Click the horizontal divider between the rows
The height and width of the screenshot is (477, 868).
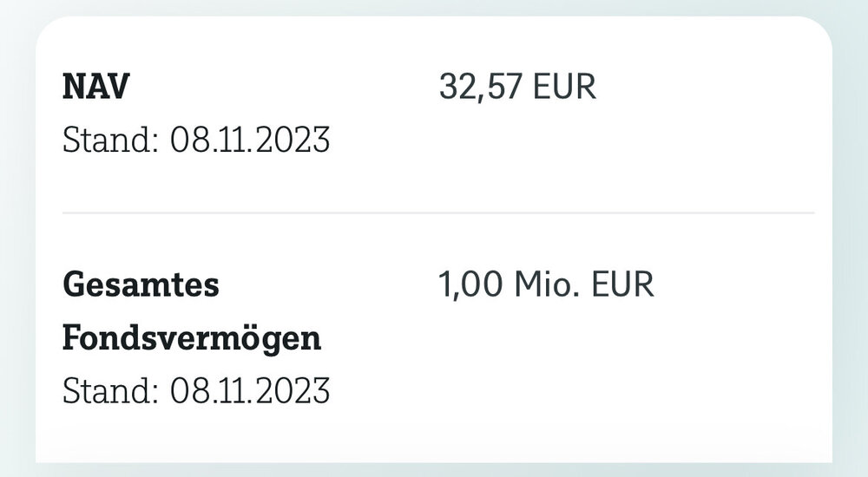pos(438,212)
